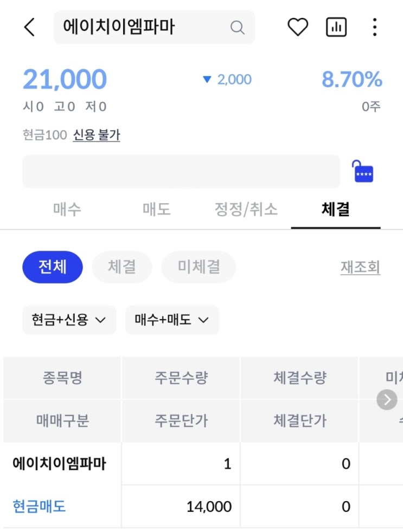Expand the 현금+신용 dropdown

pos(69,320)
